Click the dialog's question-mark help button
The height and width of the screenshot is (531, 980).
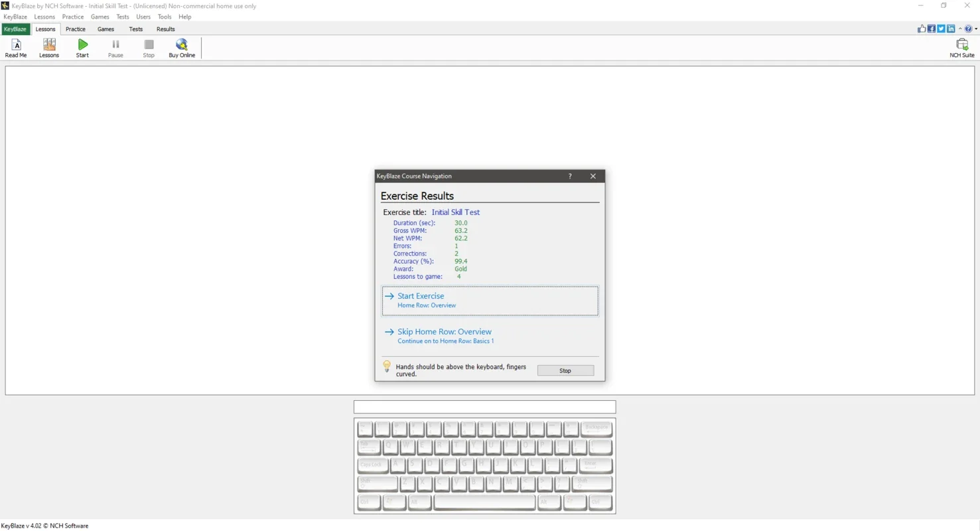point(570,176)
